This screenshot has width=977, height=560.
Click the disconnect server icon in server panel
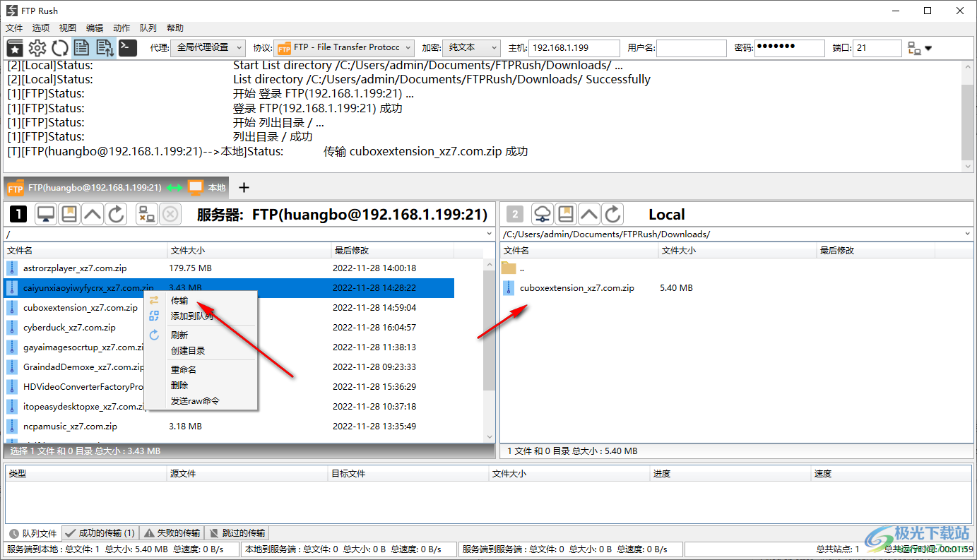pos(147,214)
